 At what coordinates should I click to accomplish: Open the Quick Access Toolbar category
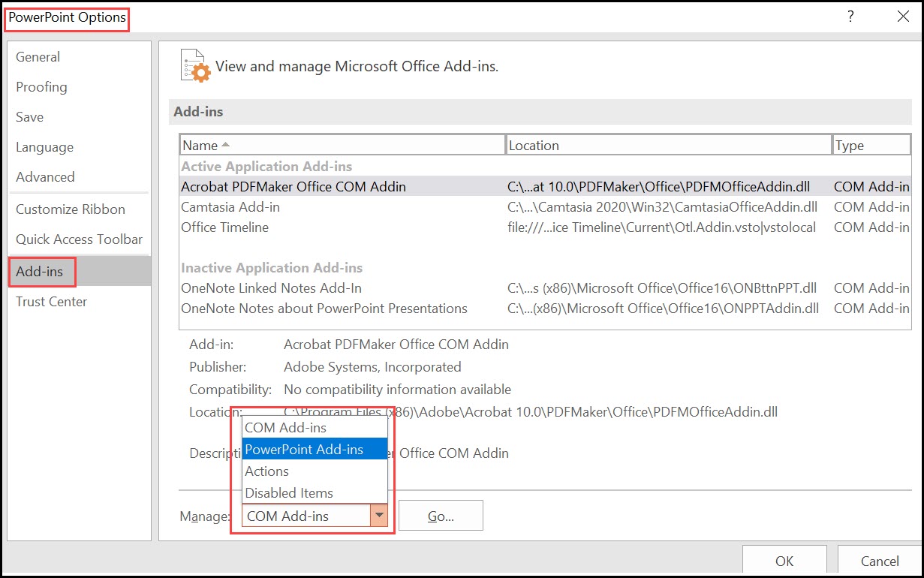(79, 239)
